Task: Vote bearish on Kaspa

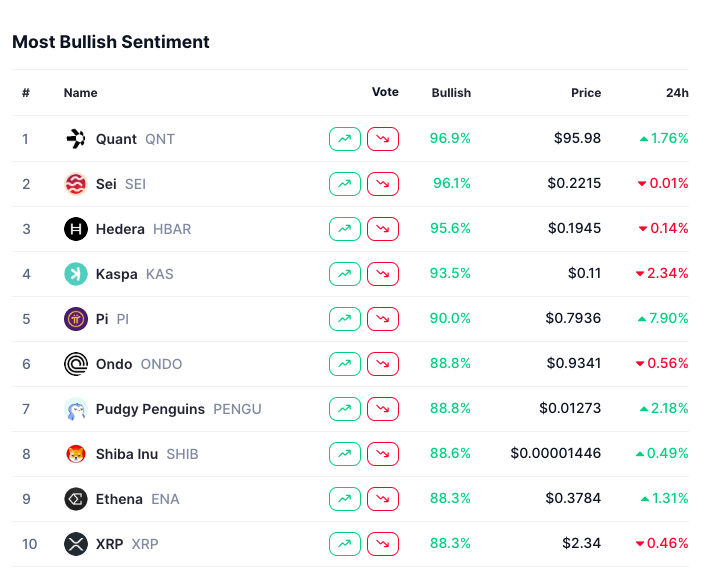Action: coord(383,274)
